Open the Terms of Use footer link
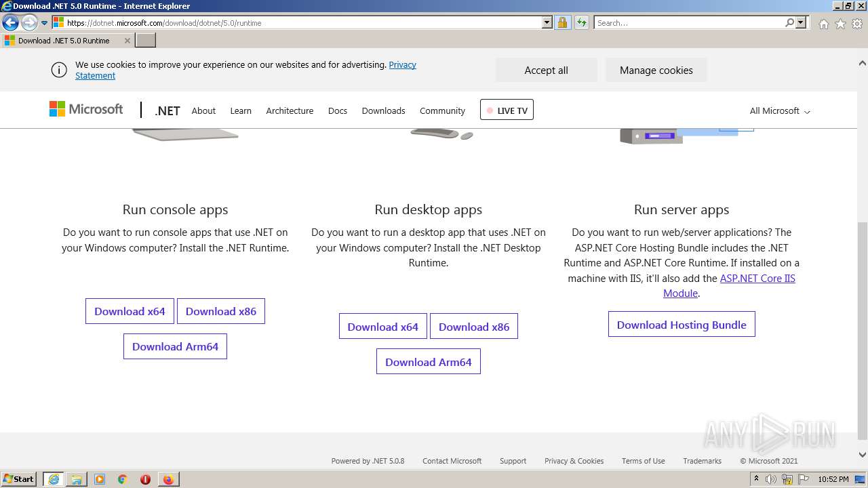The height and width of the screenshot is (488, 868). point(643,461)
